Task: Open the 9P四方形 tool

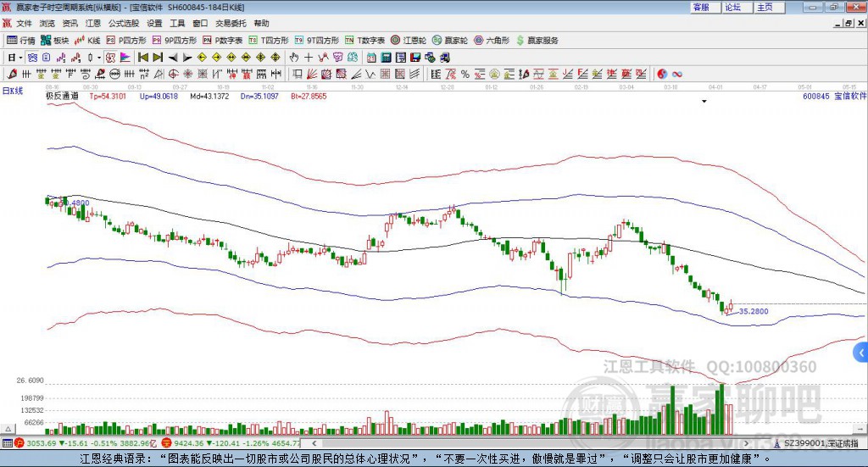Action: [x=175, y=41]
